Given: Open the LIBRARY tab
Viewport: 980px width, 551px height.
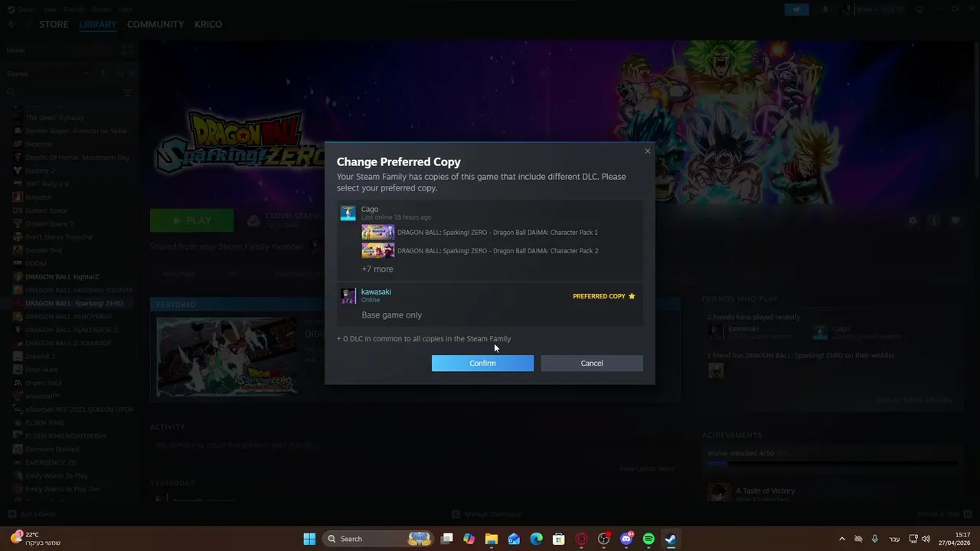Looking at the screenshot, I should 98,24.
